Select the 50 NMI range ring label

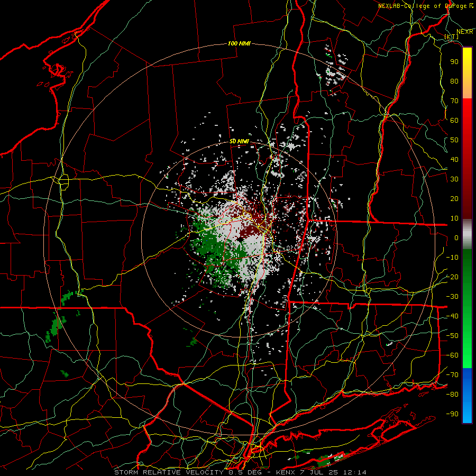239,141
